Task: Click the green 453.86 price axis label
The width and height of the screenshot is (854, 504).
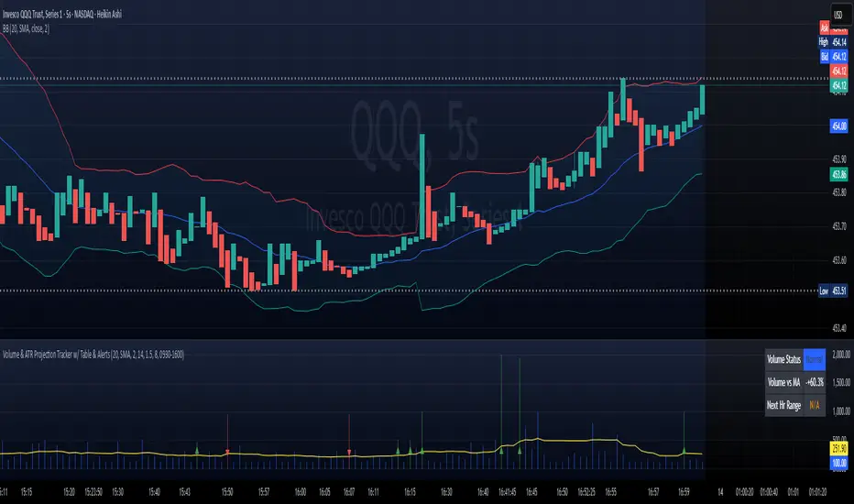Action: [838, 174]
